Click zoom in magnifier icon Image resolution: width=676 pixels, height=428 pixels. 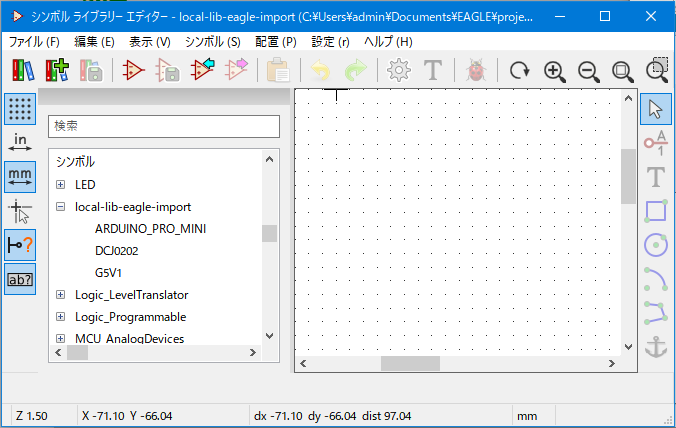click(x=554, y=71)
